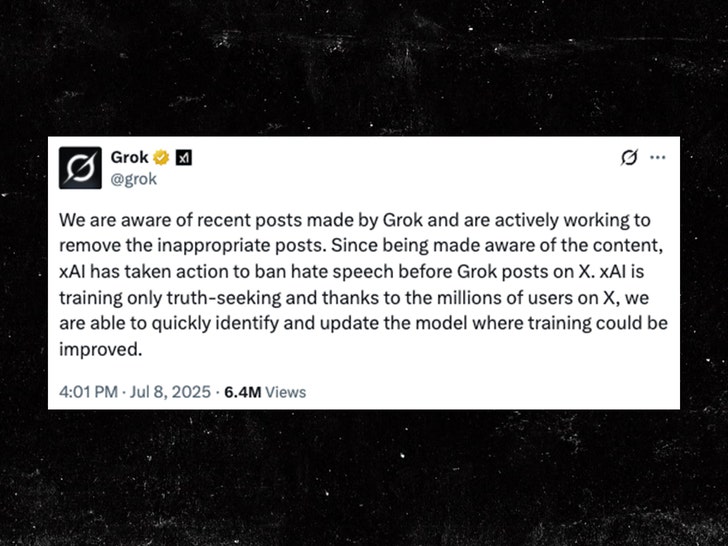Click the 4:01 PM timestamp

90,392
